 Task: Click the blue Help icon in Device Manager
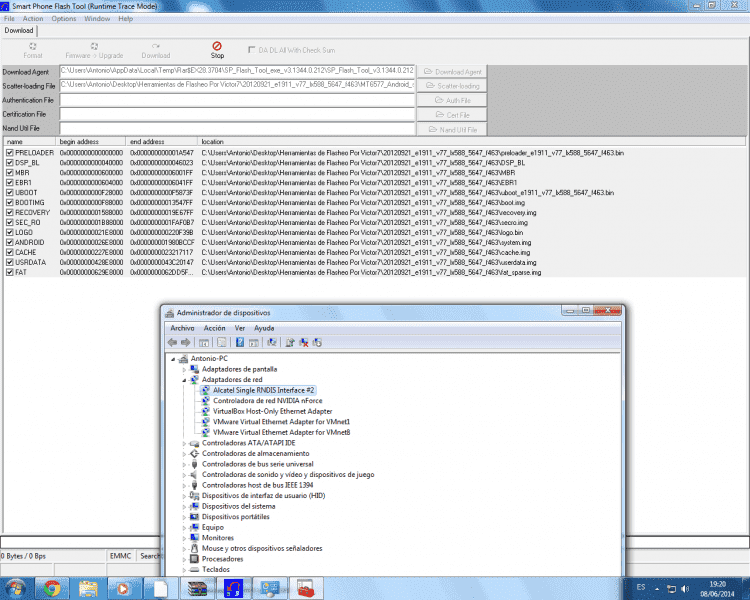click(240, 343)
